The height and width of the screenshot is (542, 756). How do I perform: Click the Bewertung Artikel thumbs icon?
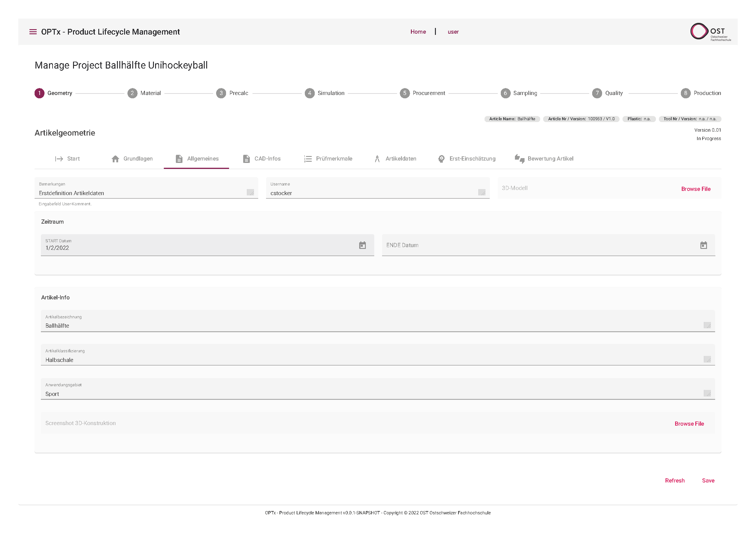519,159
